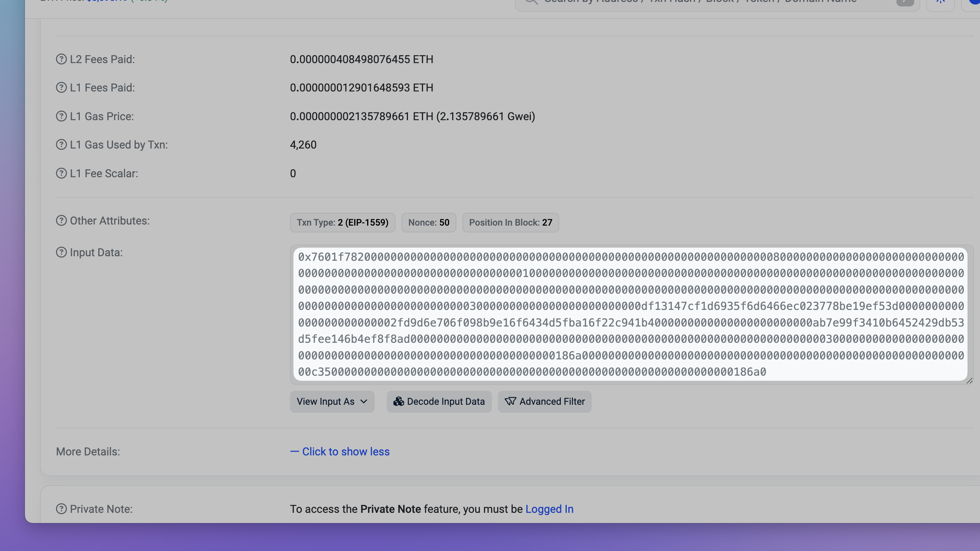The width and height of the screenshot is (980, 551).
Task: Click the Position In Block 27 badge
Action: point(510,223)
